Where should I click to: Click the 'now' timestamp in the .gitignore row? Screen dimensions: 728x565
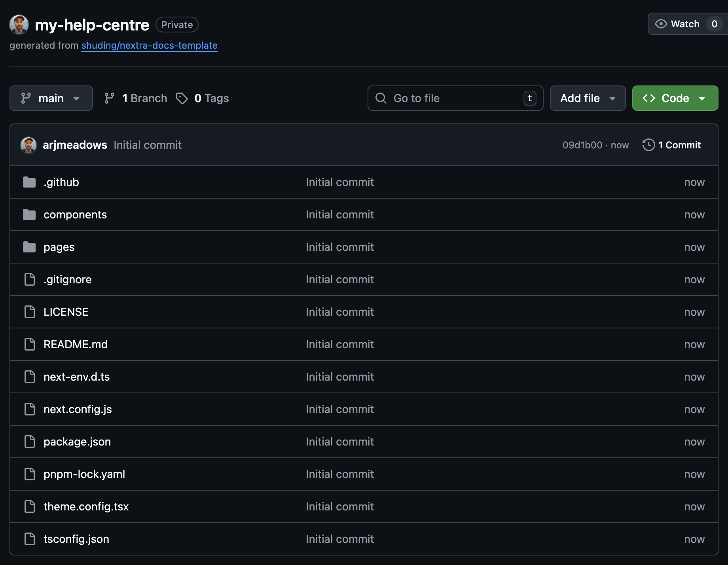[x=694, y=279]
